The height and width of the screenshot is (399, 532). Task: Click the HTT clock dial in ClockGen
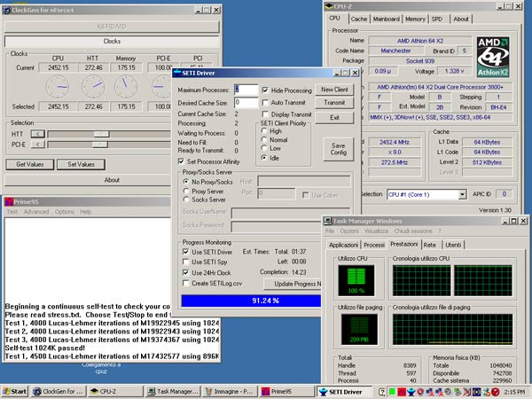coord(93,87)
